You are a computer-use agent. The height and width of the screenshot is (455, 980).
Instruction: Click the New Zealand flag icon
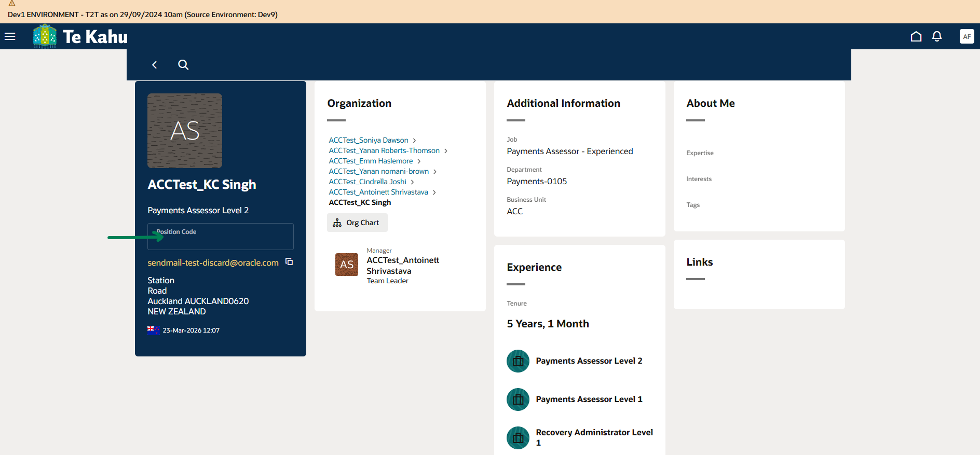(153, 330)
